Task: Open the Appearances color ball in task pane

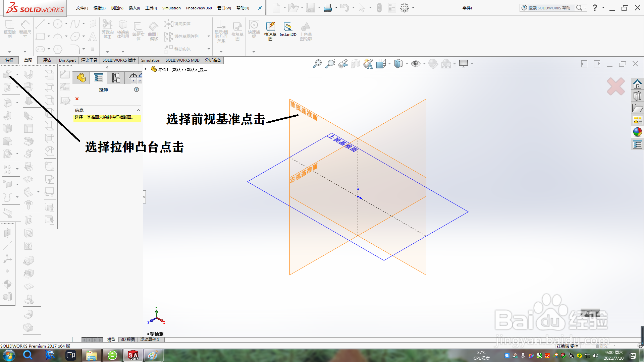Action: (637, 132)
